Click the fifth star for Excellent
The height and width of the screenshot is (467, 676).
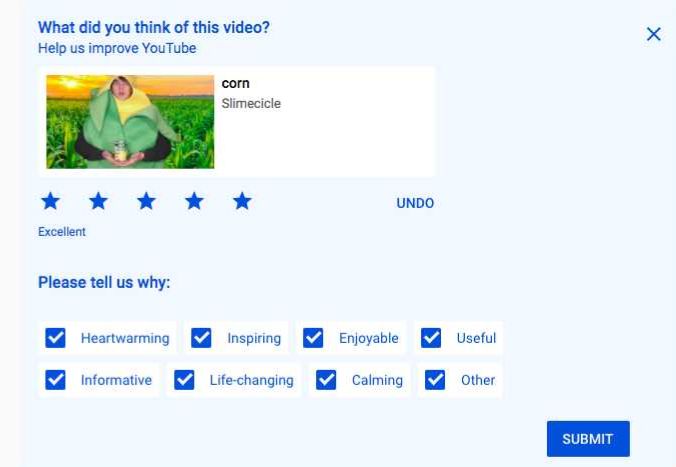click(242, 202)
